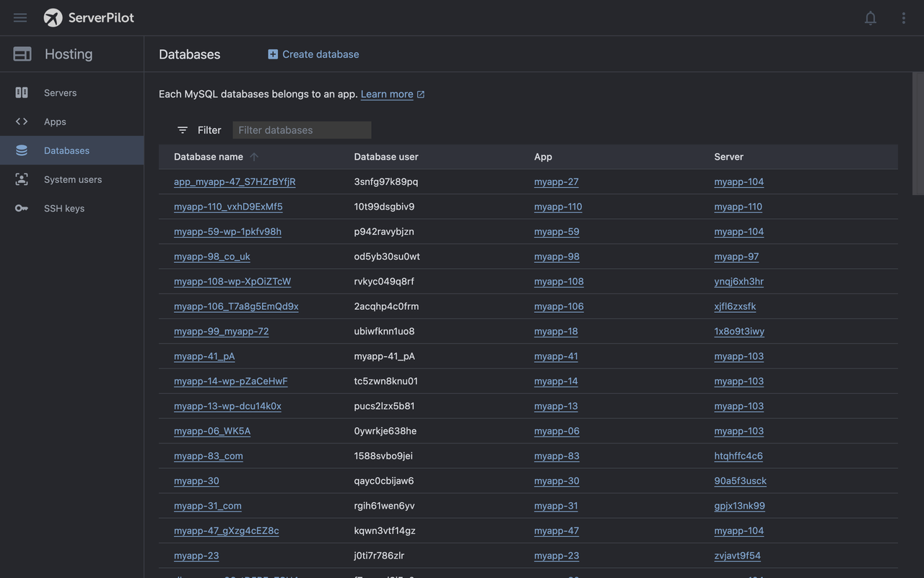Image resolution: width=924 pixels, height=578 pixels.
Task: Click the Servers sidebar icon
Action: coord(22,92)
